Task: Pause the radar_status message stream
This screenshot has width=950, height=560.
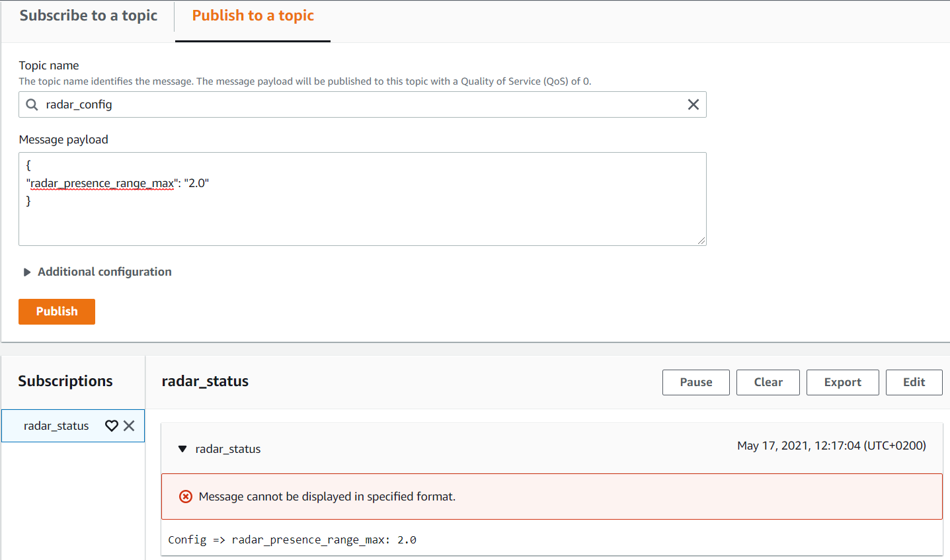Action: click(696, 382)
